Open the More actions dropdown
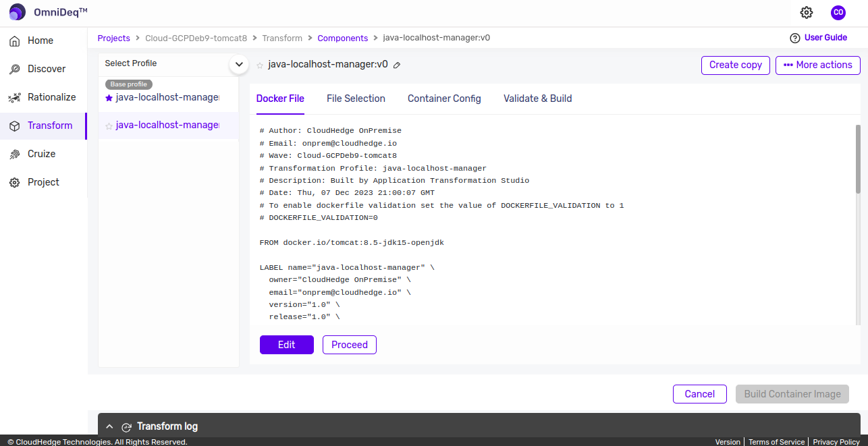Image resolution: width=868 pixels, height=446 pixels. click(x=817, y=65)
